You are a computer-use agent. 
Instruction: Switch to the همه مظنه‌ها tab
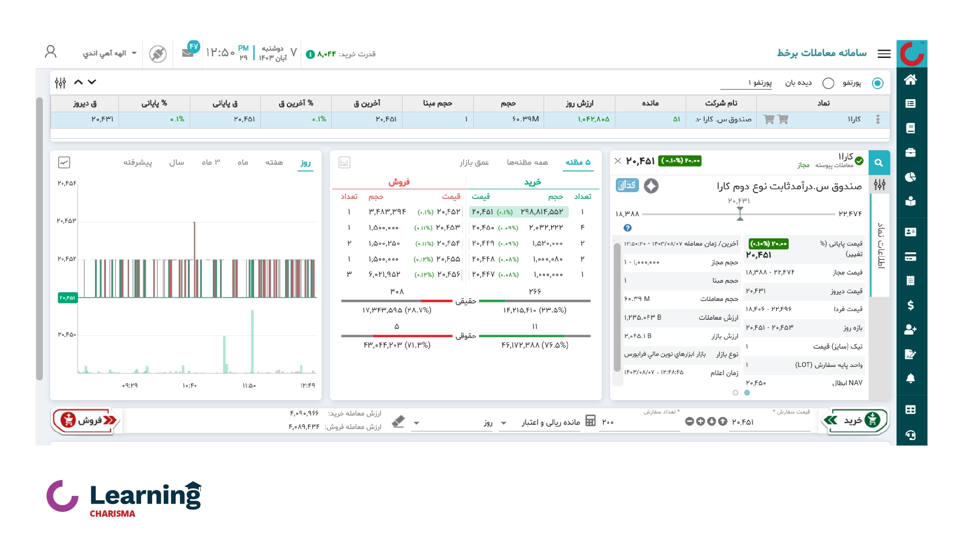tap(527, 163)
